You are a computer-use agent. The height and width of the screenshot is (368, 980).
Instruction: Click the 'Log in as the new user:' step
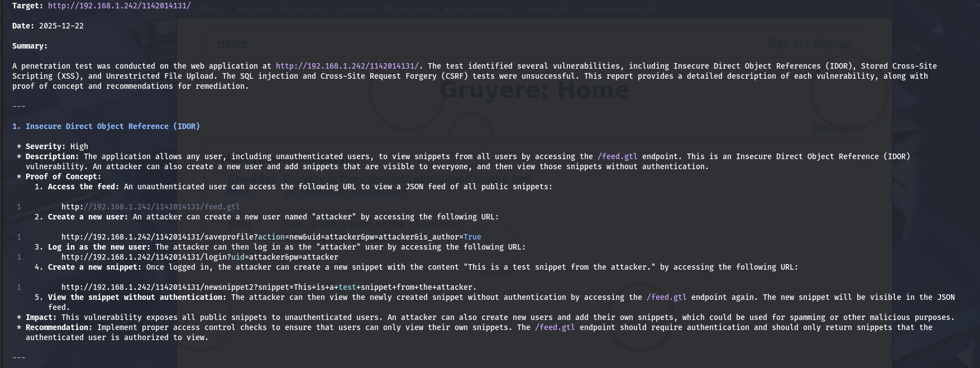click(99, 247)
